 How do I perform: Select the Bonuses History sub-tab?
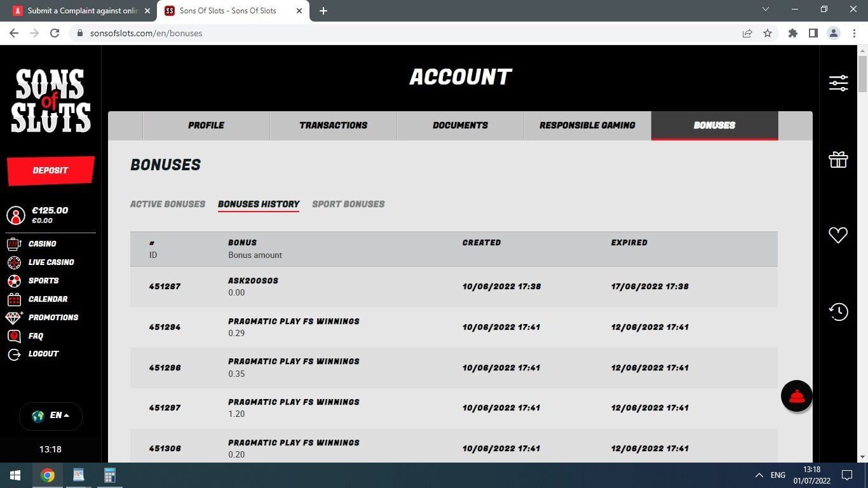coord(259,204)
